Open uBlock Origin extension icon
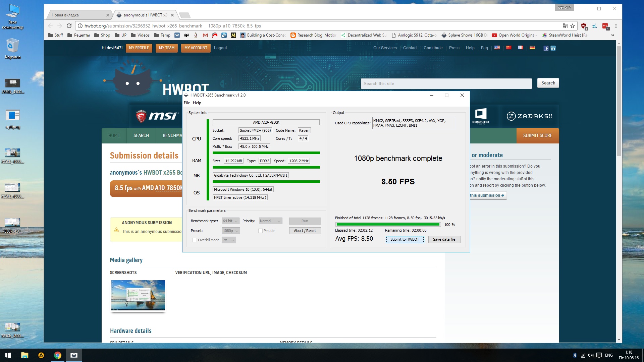 [584, 26]
